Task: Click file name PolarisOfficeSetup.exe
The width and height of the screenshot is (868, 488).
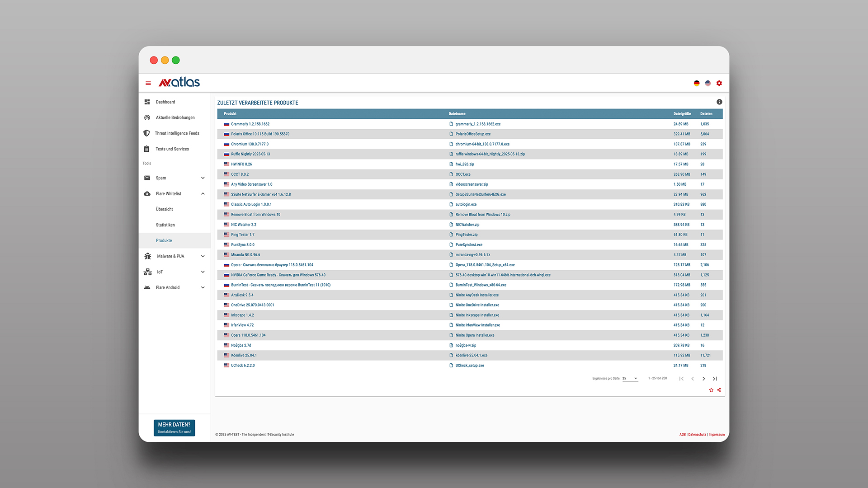Action: (x=473, y=134)
